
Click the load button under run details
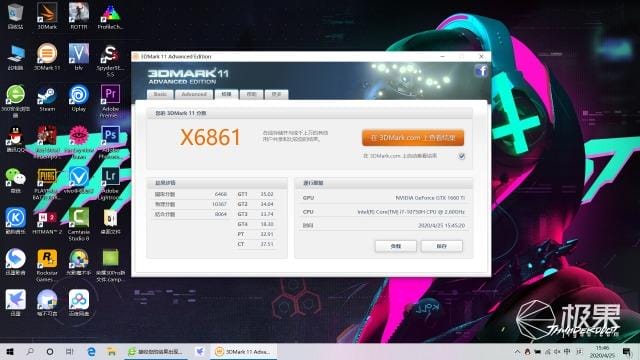396,246
